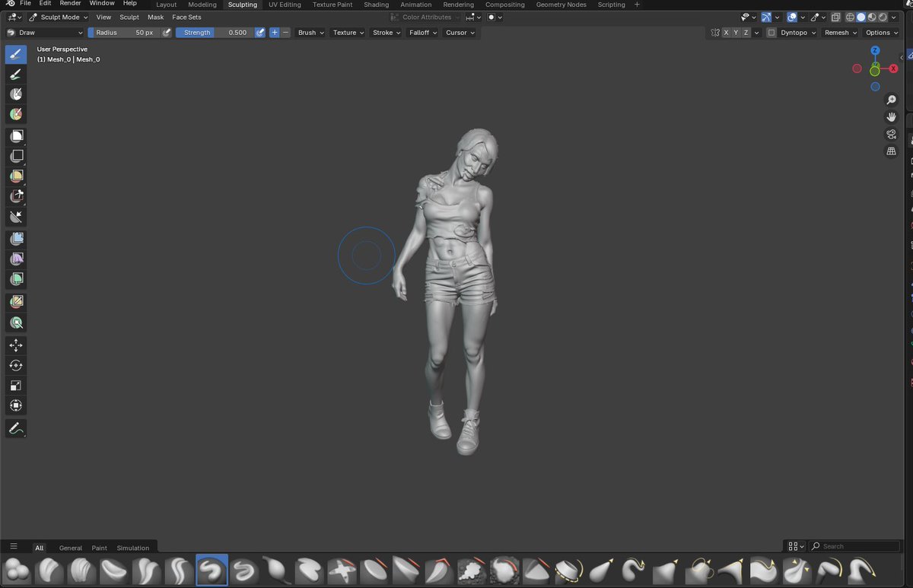Toggle camera view icon in viewport
Viewport: 913px width, 588px height.
tap(891, 135)
